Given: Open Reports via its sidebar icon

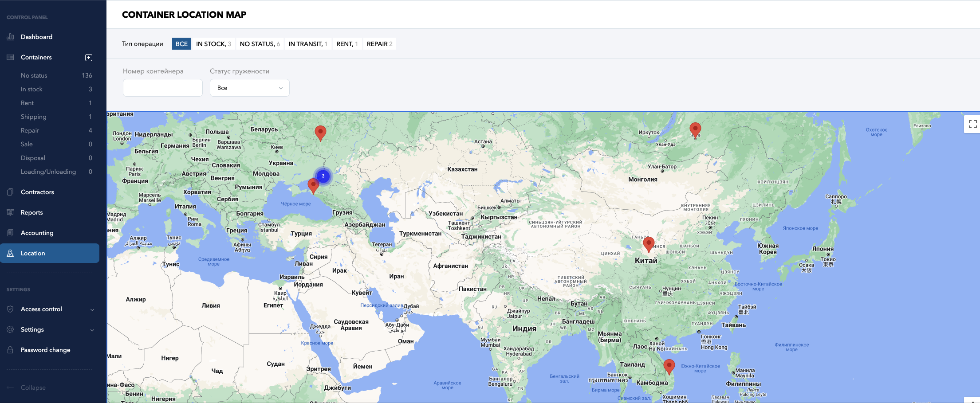Looking at the screenshot, I should [x=10, y=212].
